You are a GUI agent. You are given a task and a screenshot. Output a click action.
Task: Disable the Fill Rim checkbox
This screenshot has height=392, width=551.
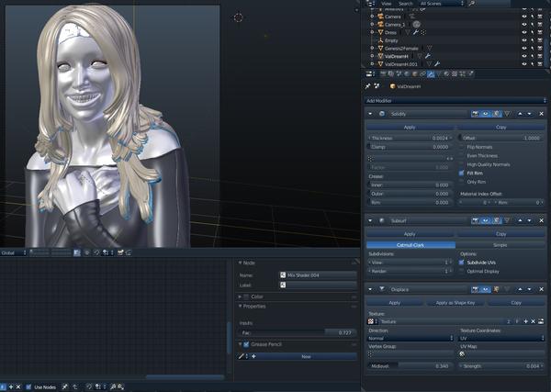pyautogui.click(x=461, y=172)
